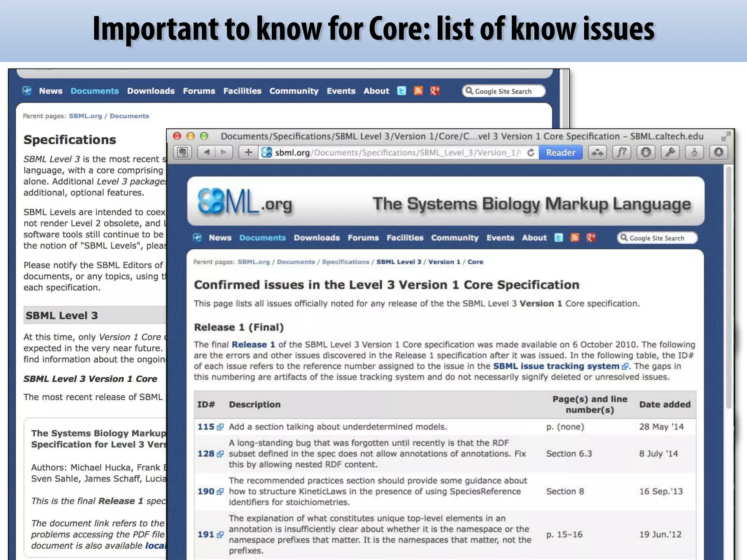Click the Twitter icon in front window nav
This screenshot has height=560, width=747.
[x=558, y=238]
